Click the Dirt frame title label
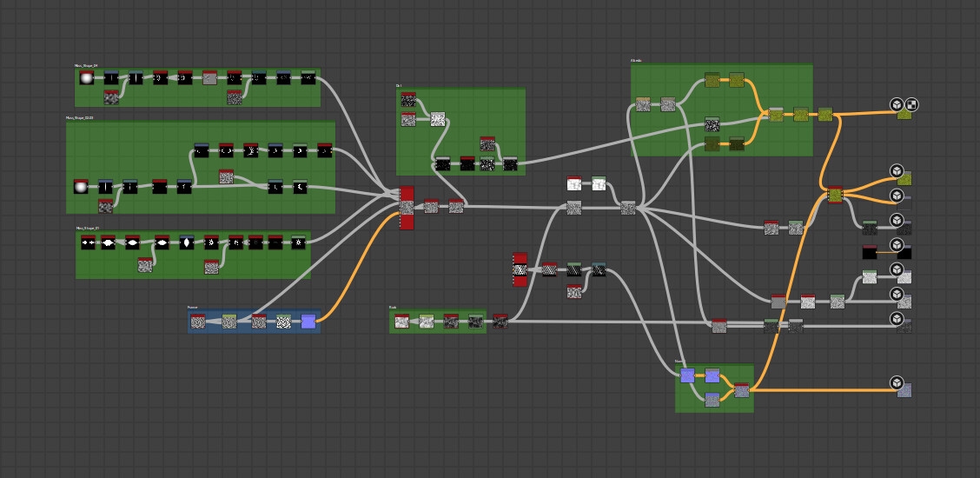Viewport: 980px width, 478px height. 399,85
